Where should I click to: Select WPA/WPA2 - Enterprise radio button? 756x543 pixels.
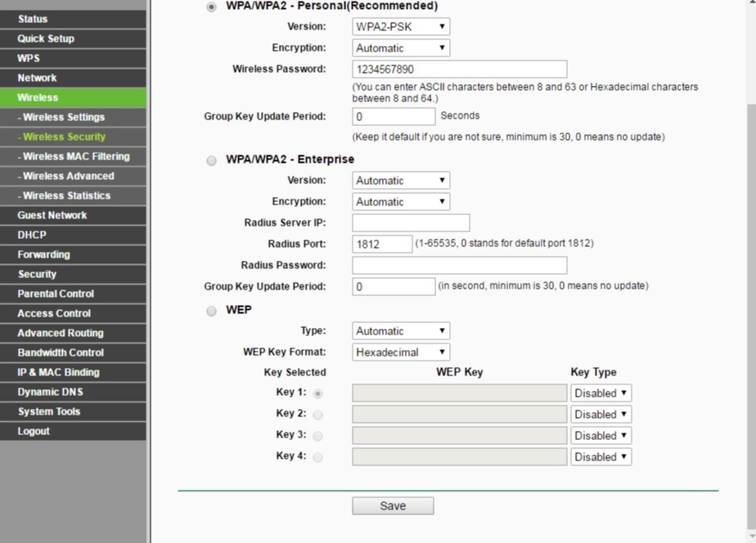coord(211,160)
